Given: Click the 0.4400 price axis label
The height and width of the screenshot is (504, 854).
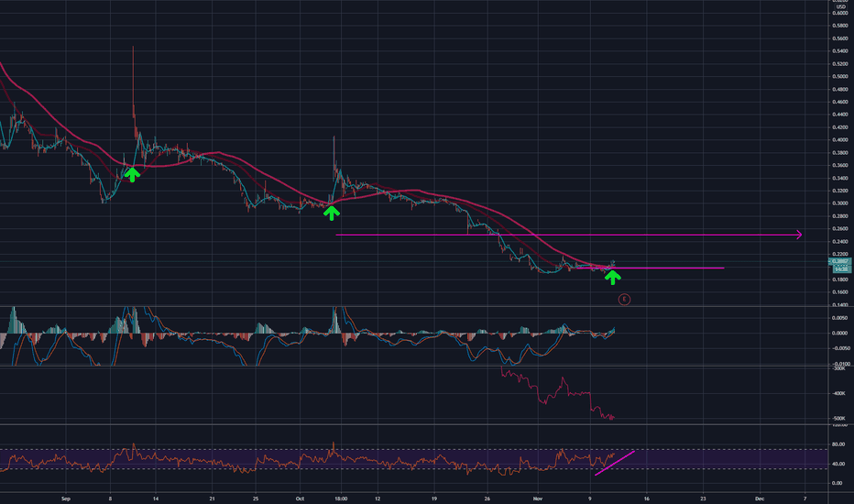Looking at the screenshot, I should point(840,115).
